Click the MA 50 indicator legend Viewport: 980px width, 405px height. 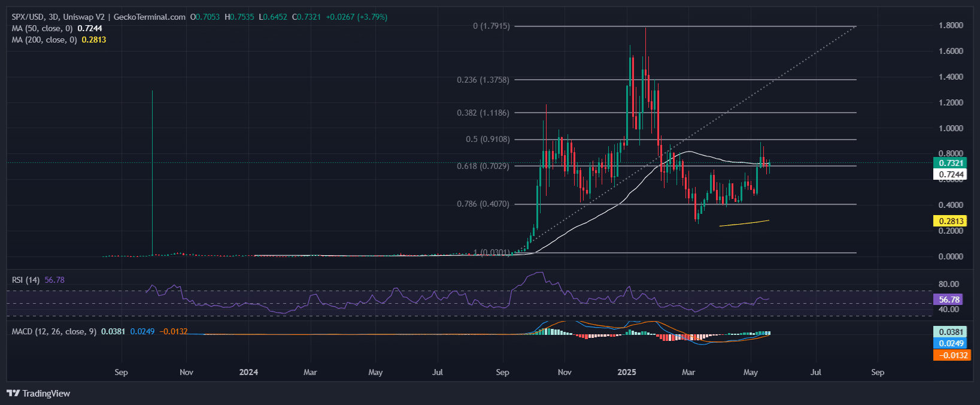[42, 28]
